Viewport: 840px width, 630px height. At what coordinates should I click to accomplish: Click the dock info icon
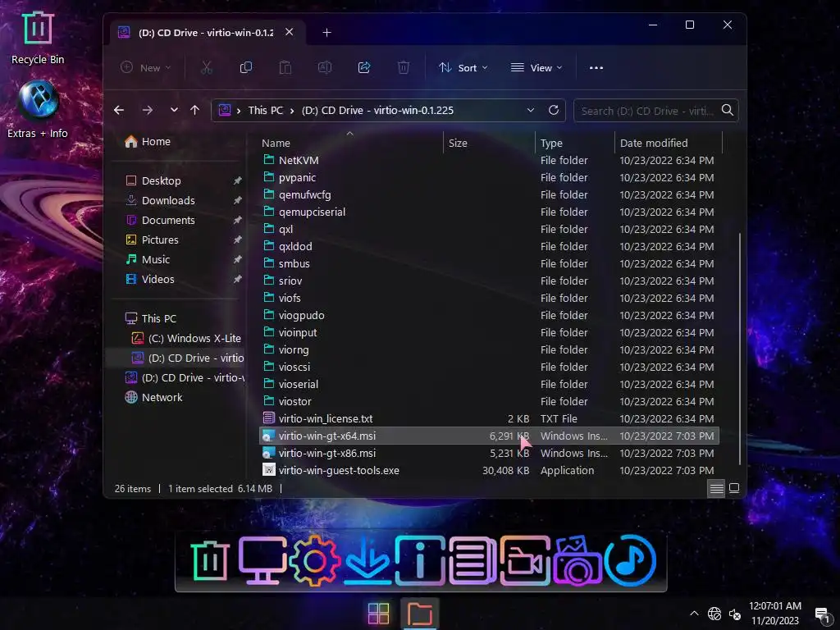420,560
